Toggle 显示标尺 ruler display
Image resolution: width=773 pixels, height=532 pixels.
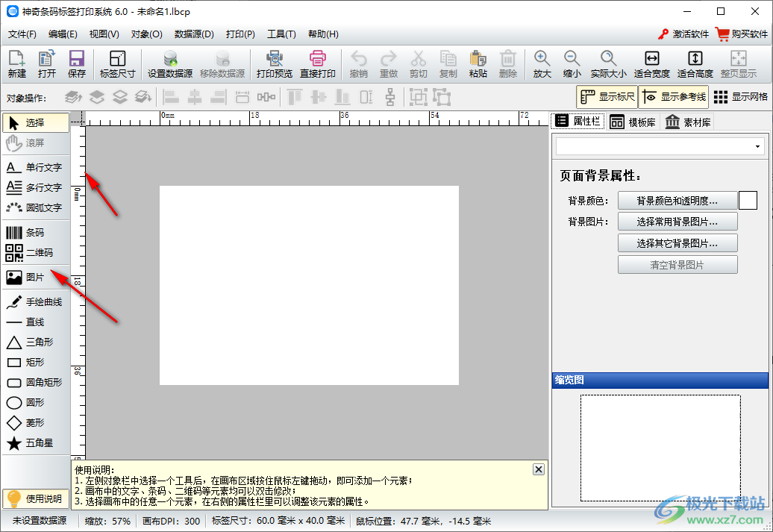(607, 97)
